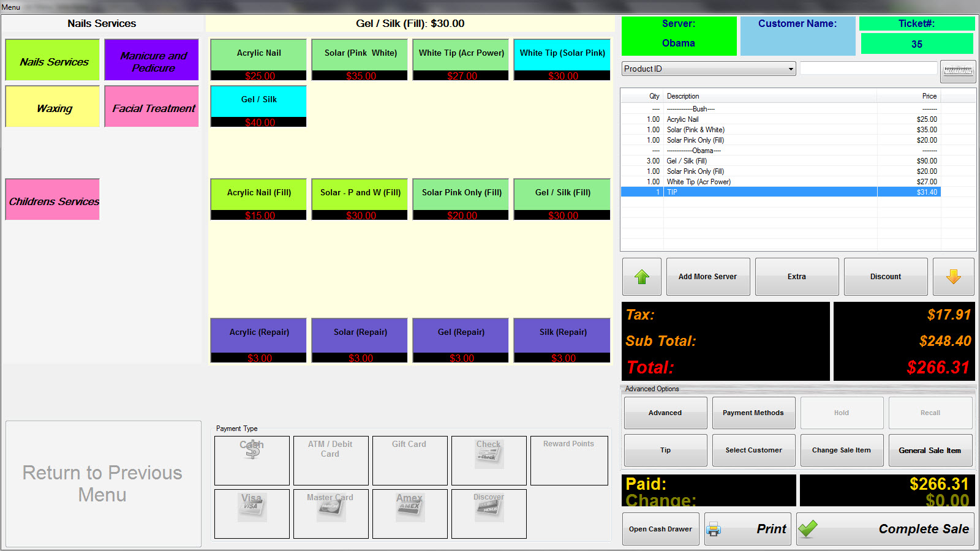Open the Waxing category
This screenshot has width=980, height=551.
pyautogui.click(x=53, y=107)
